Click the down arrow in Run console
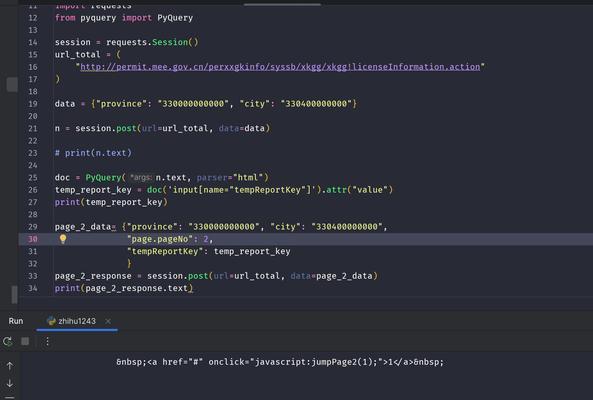 10,383
